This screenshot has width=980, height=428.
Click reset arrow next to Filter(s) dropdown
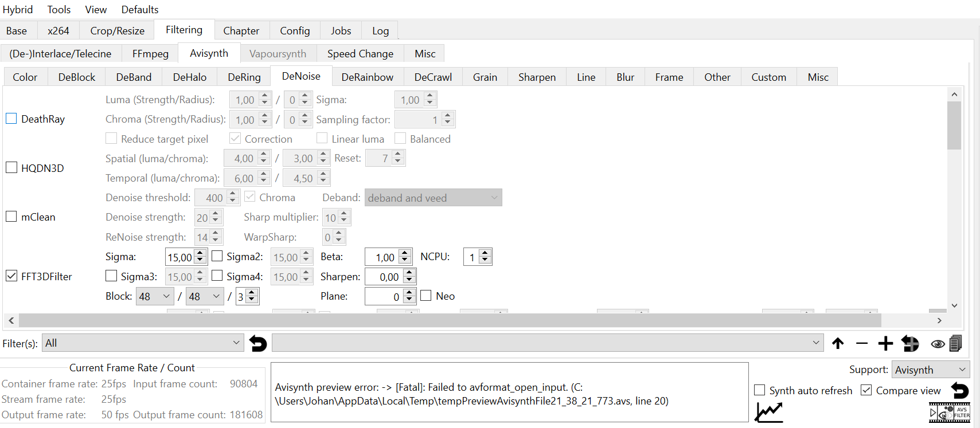coord(258,343)
